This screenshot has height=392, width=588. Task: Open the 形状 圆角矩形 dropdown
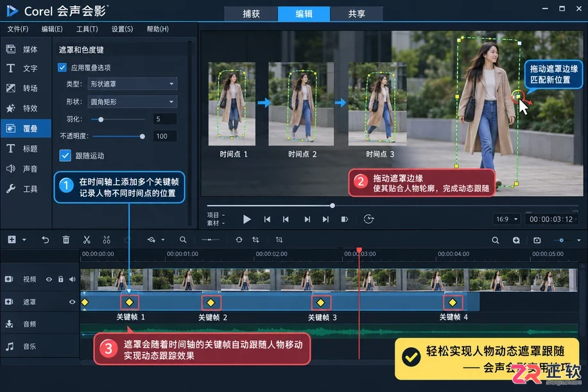tap(132, 101)
